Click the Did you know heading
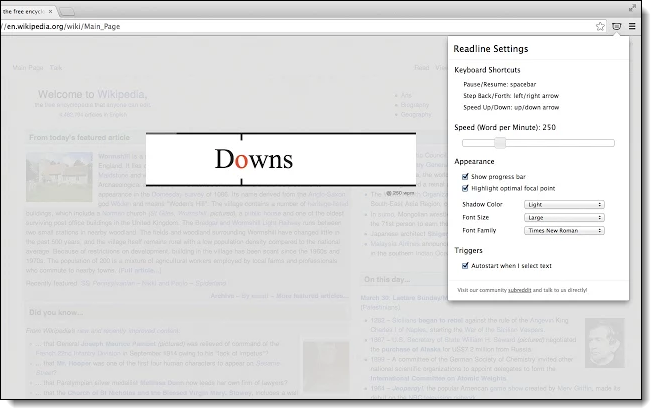Viewport: 657px width, 415px height. point(56,312)
